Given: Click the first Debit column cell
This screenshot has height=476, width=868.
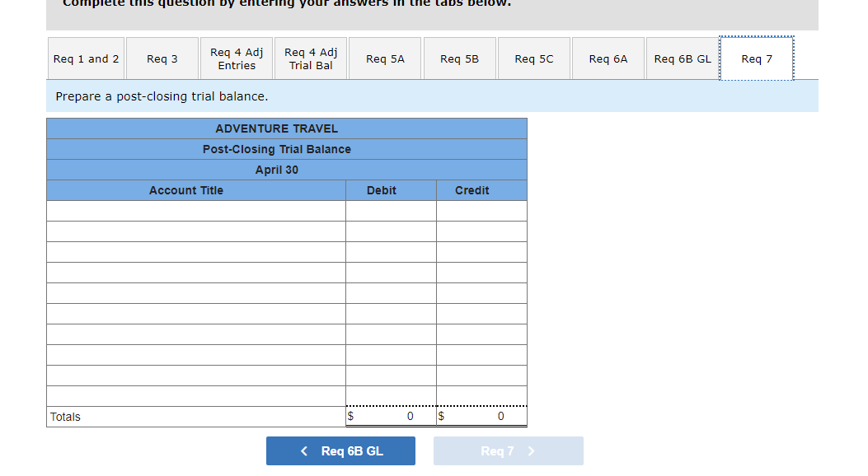Looking at the screenshot, I should (x=390, y=211).
